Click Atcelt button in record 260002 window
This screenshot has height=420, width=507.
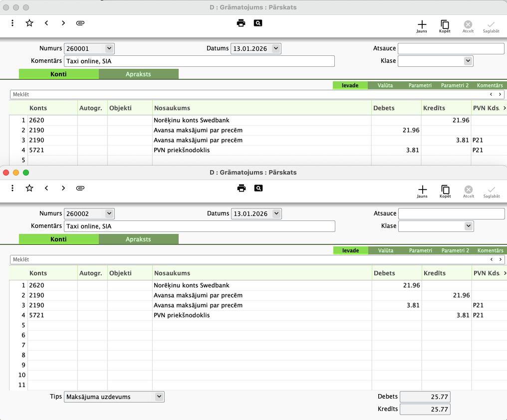(x=468, y=191)
